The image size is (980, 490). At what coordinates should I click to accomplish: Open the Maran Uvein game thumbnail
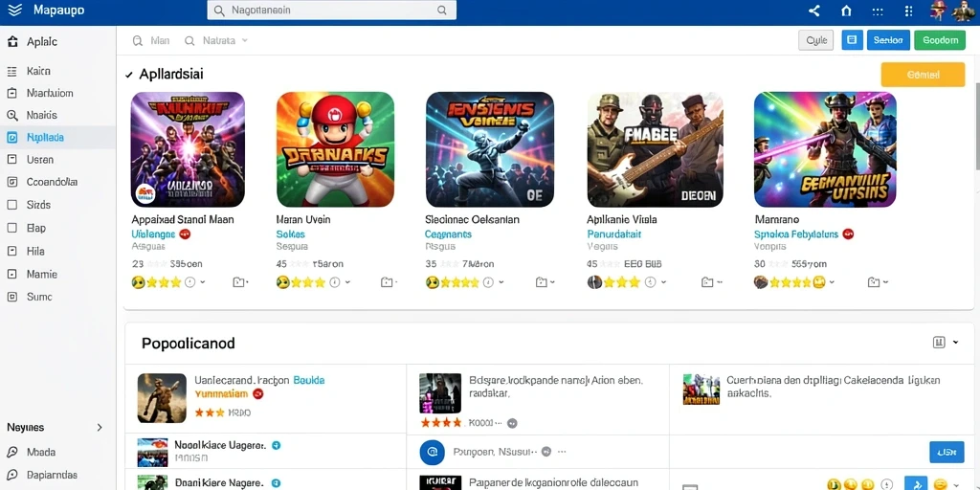tap(335, 149)
